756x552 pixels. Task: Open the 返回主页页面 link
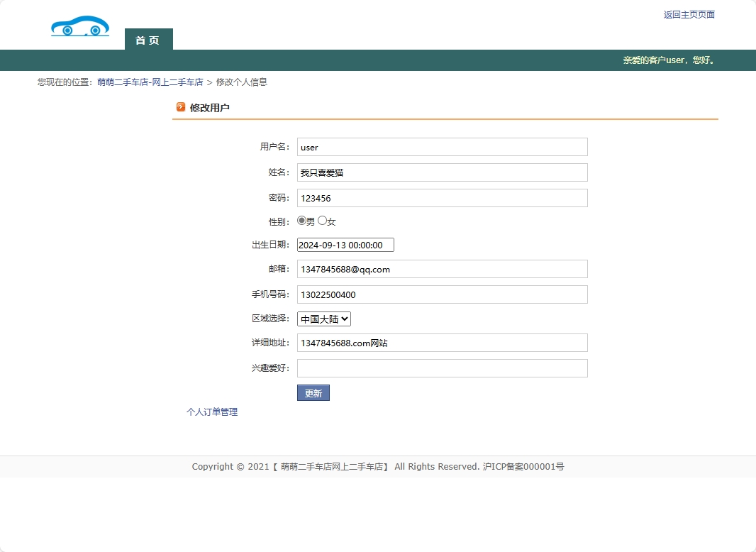689,15
